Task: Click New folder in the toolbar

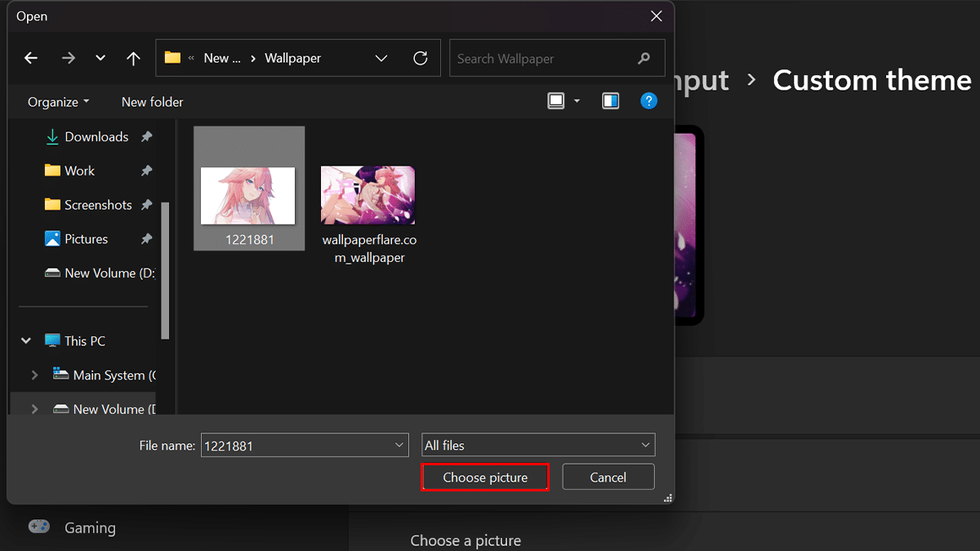Action: point(152,102)
